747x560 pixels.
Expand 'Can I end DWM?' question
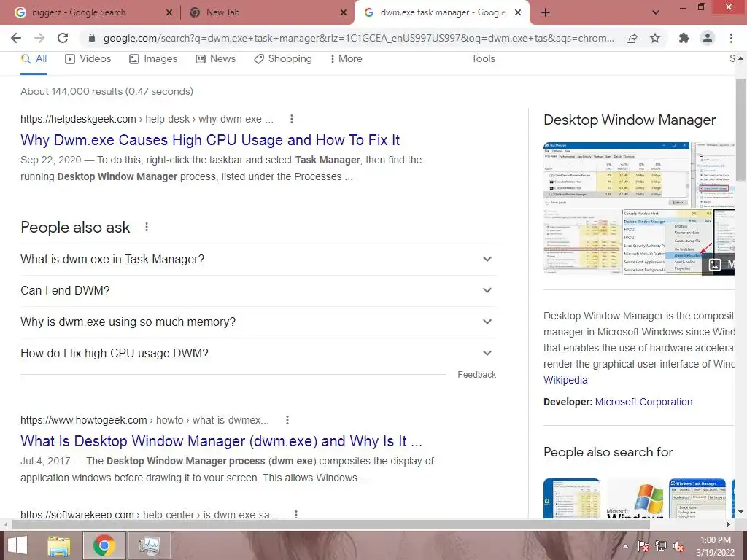click(258, 290)
